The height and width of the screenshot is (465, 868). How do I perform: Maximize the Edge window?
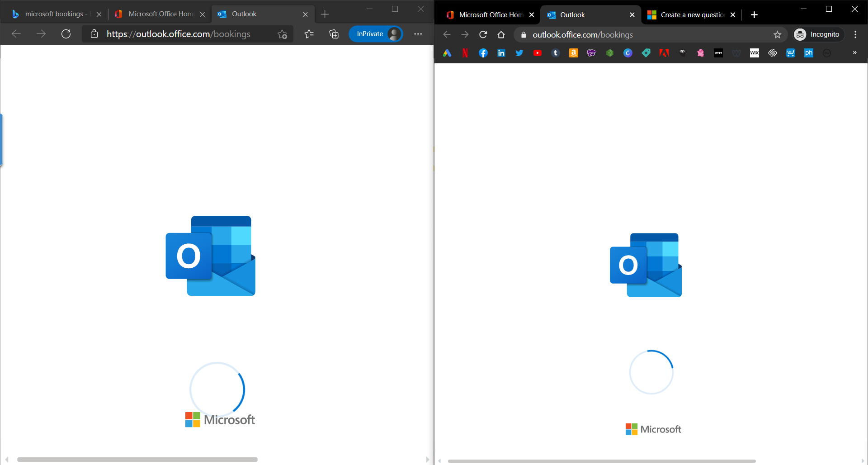(x=395, y=9)
